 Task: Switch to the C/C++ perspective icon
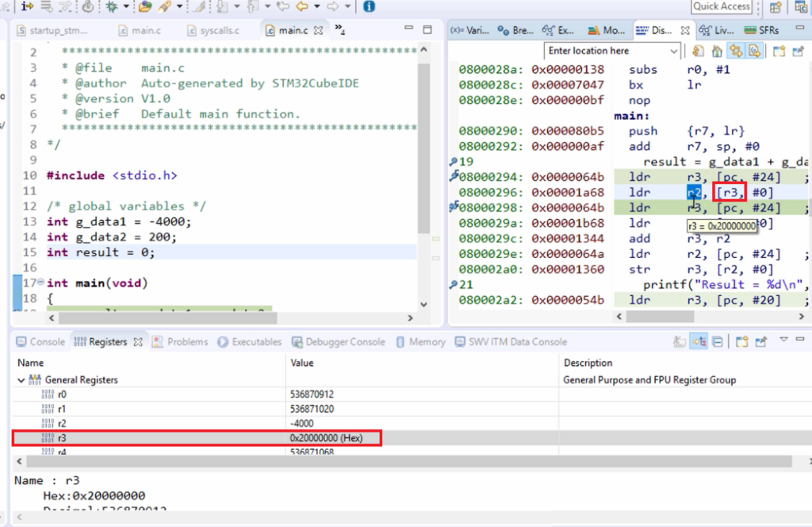(801, 6)
